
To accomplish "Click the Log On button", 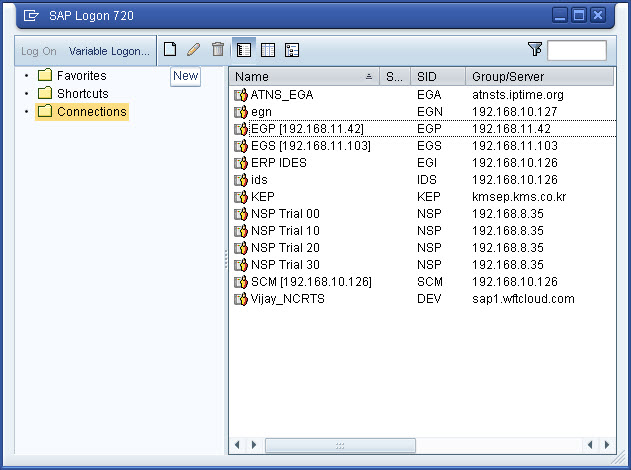I will coord(39,52).
